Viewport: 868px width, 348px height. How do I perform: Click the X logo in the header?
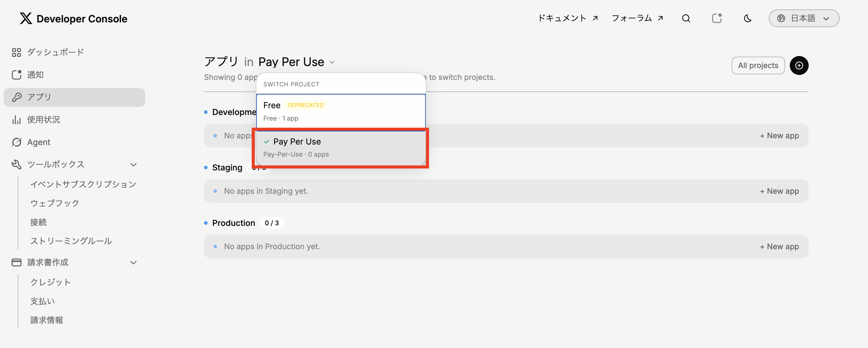click(x=26, y=19)
